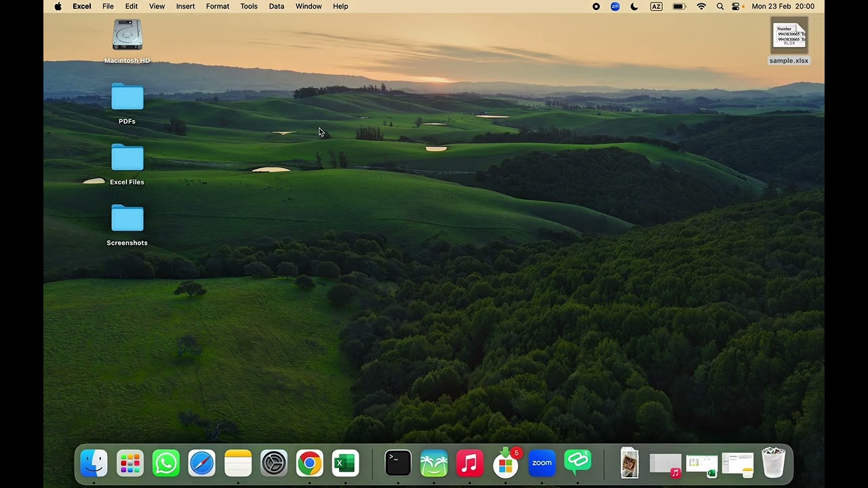Click the screen recording stop icon in the menu bar
868x488 pixels.
point(596,7)
